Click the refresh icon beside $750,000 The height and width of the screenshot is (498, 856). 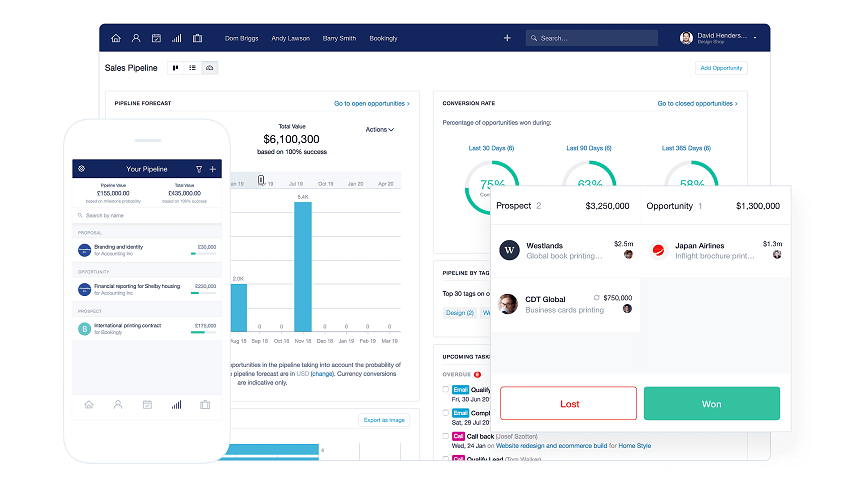(597, 298)
